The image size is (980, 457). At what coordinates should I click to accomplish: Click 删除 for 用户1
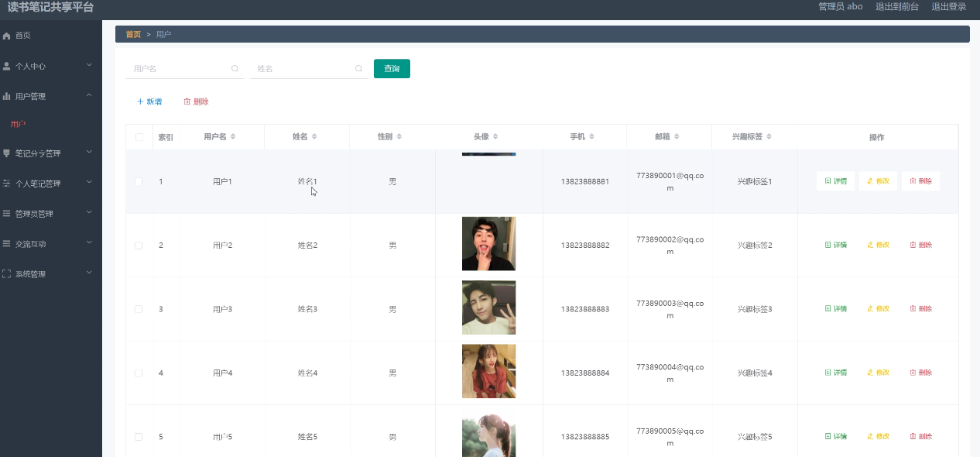[x=920, y=181]
